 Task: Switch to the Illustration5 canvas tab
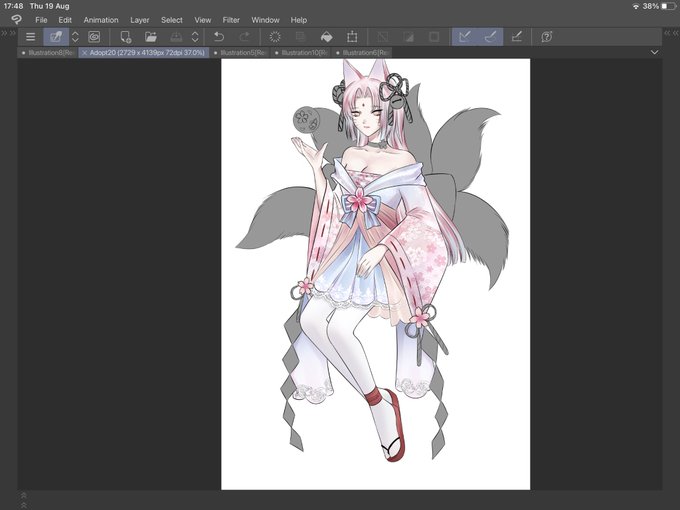point(240,52)
